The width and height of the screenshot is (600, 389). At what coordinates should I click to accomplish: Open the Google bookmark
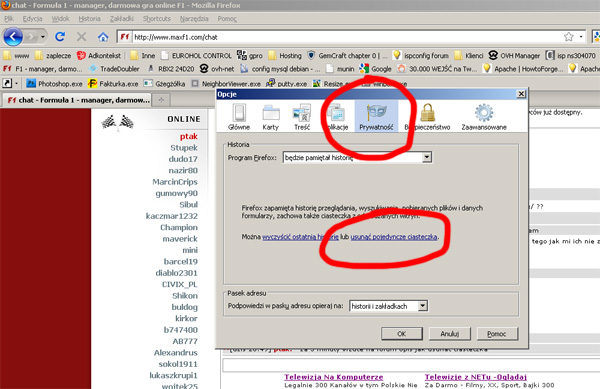(x=375, y=69)
